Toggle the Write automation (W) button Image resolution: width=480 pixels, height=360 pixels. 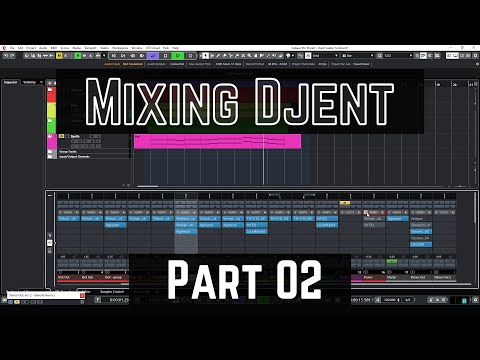(84, 56)
